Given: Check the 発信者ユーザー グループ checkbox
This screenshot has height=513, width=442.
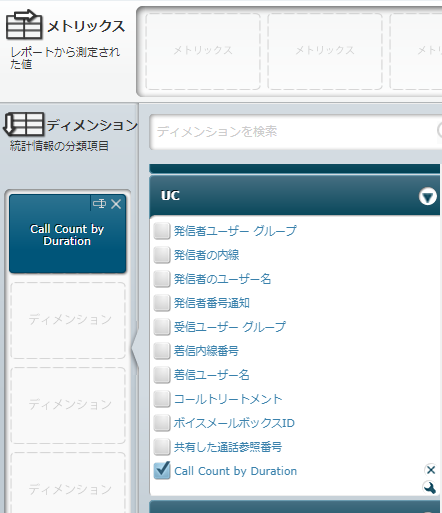Looking at the screenshot, I should pyautogui.click(x=162, y=231).
